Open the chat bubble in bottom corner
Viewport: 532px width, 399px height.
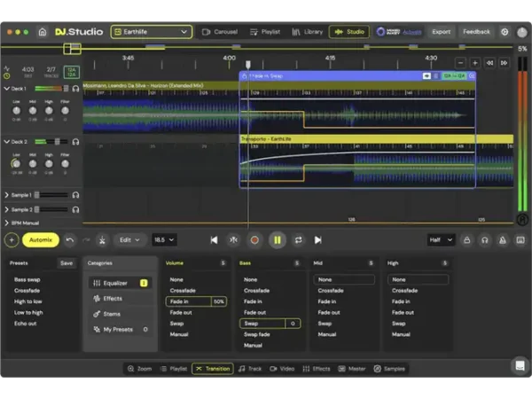point(520,365)
